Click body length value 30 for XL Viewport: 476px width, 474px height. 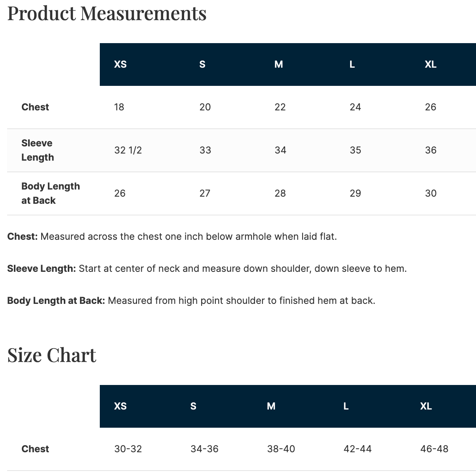[x=430, y=193]
